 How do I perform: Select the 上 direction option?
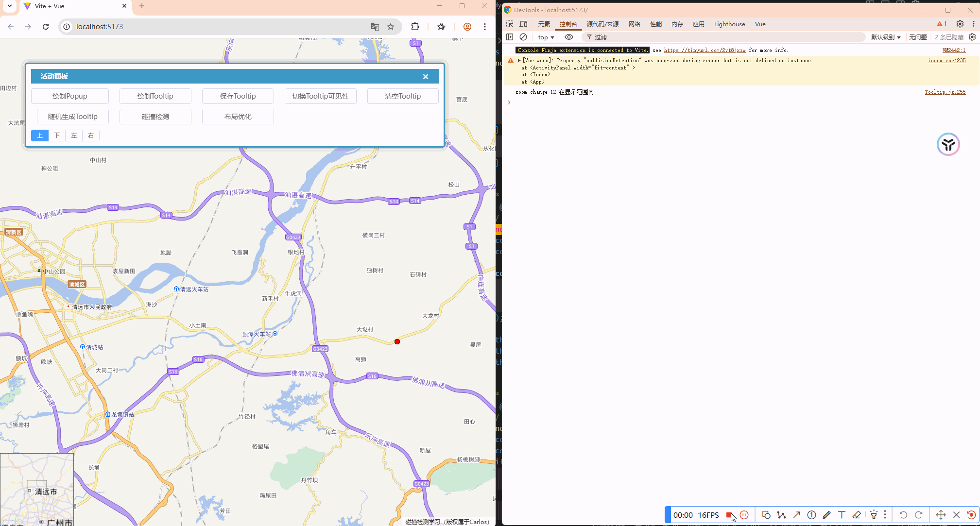pyautogui.click(x=40, y=136)
